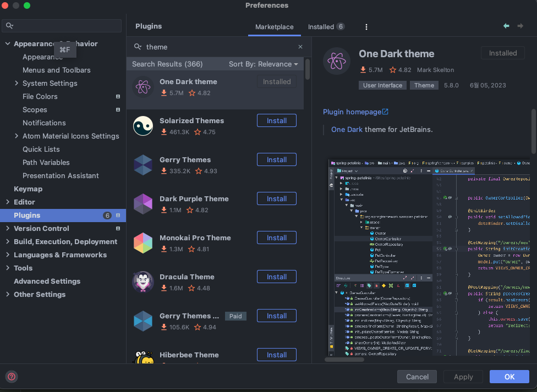This screenshot has height=392, width=537.
Task: Expand the Editor section
Action: tap(8, 202)
